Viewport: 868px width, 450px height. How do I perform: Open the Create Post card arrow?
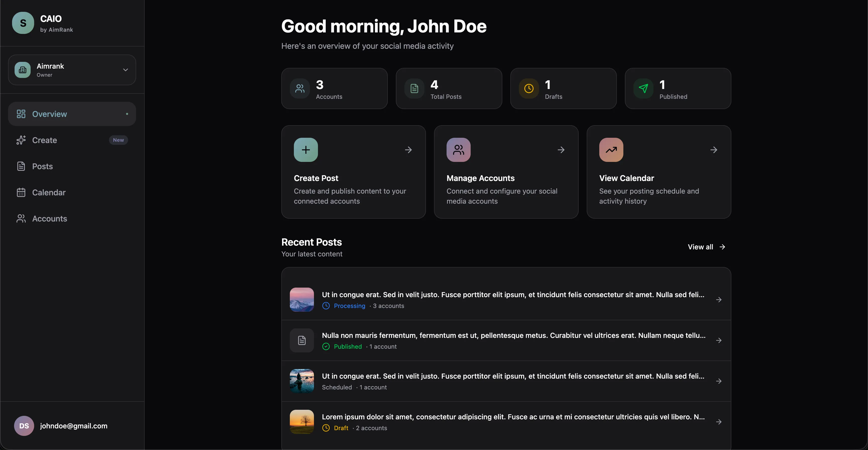pos(408,149)
